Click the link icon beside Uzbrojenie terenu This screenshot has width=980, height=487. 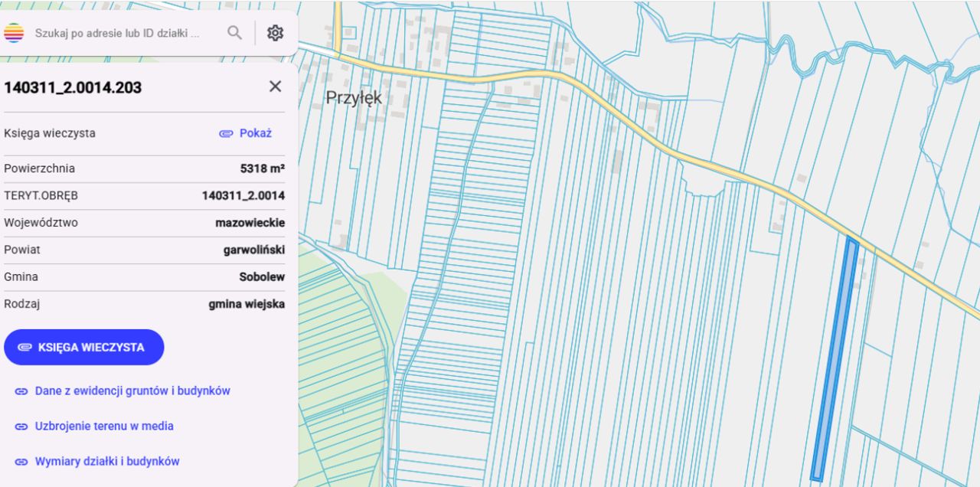pyautogui.click(x=21, y=427)
